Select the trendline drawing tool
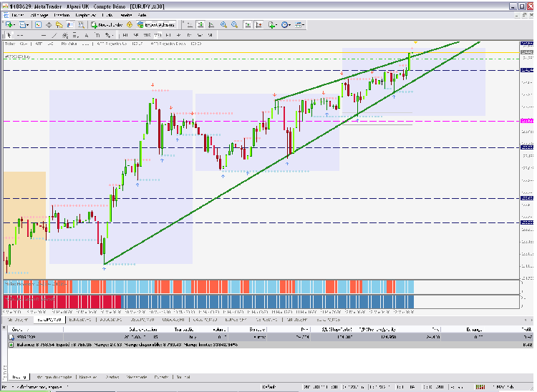 tap(55, 35)
